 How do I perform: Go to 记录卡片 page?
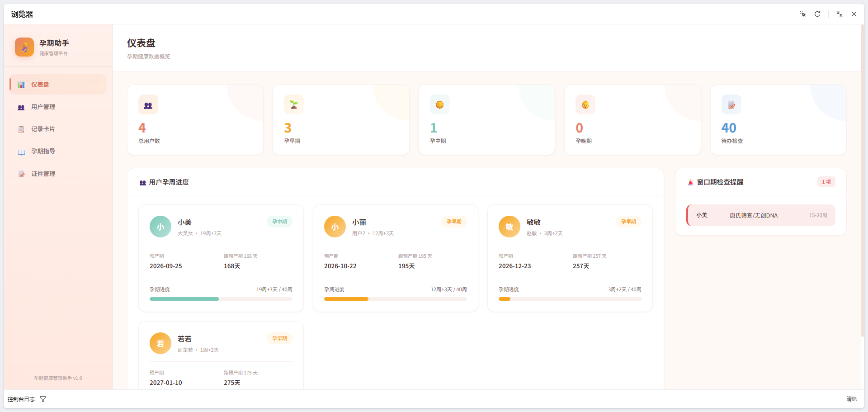43,129
